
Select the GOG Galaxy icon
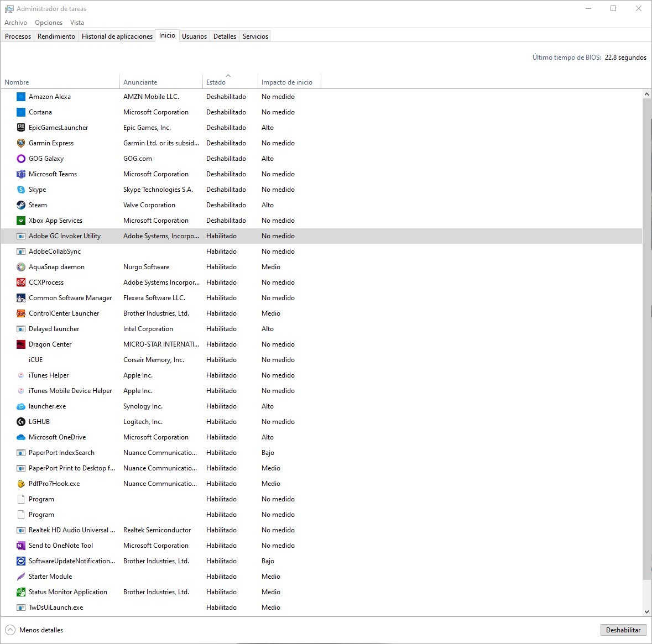point(21,159)
